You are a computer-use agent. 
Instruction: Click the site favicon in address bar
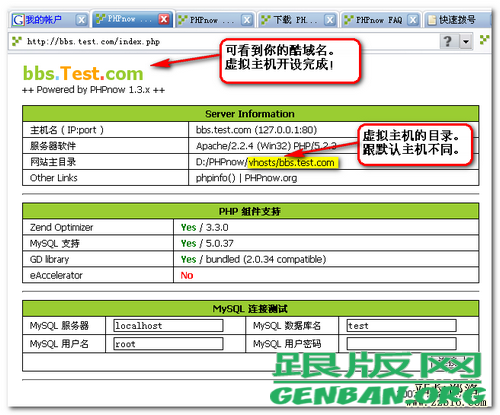(17, 42)
